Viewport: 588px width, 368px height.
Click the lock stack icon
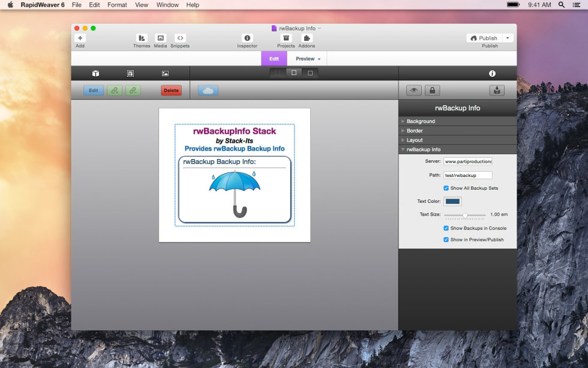pyautogui.click(x=433, y=91)
